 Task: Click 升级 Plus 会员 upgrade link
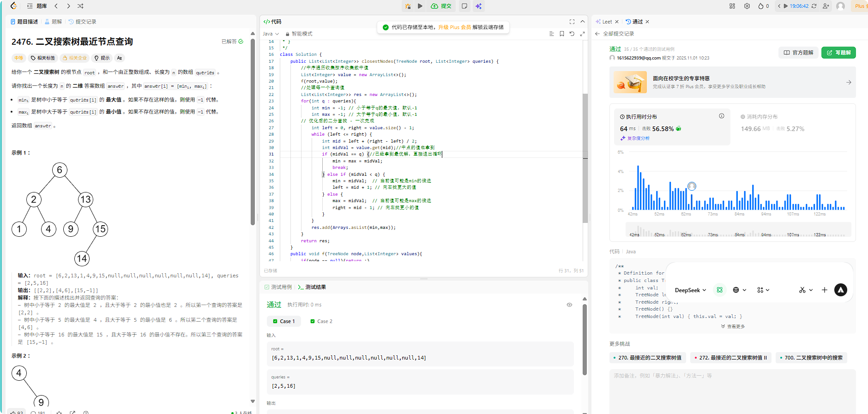(454, 27)
